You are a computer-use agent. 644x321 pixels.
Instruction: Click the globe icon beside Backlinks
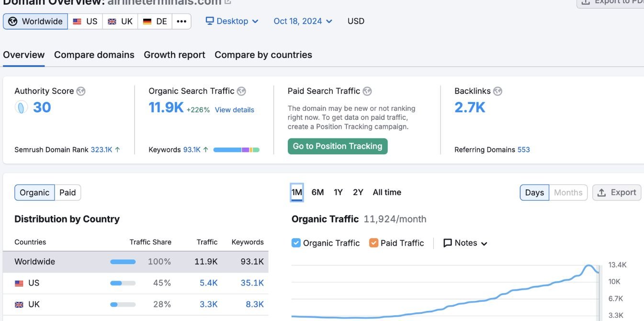click(x=498, y=91)
